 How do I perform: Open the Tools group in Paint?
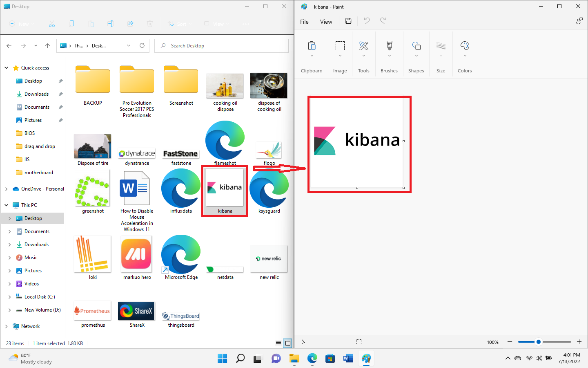coord(364,45)
